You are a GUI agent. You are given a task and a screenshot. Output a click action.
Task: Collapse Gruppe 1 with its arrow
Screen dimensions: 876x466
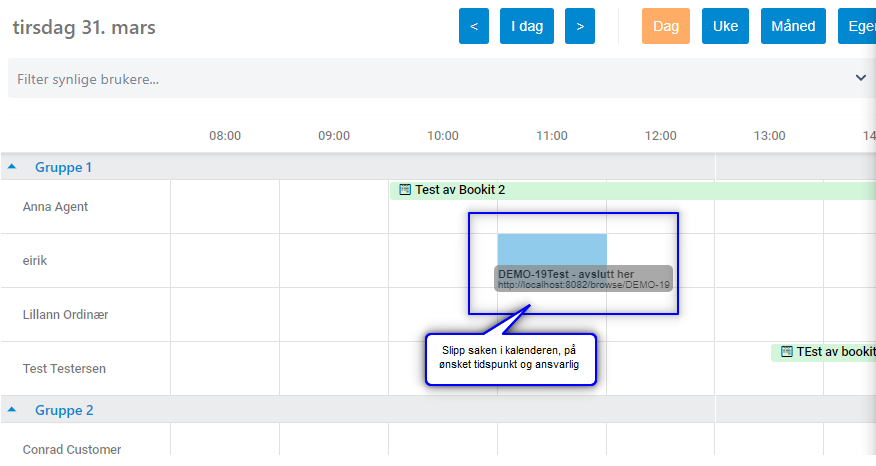coord(12,167)
